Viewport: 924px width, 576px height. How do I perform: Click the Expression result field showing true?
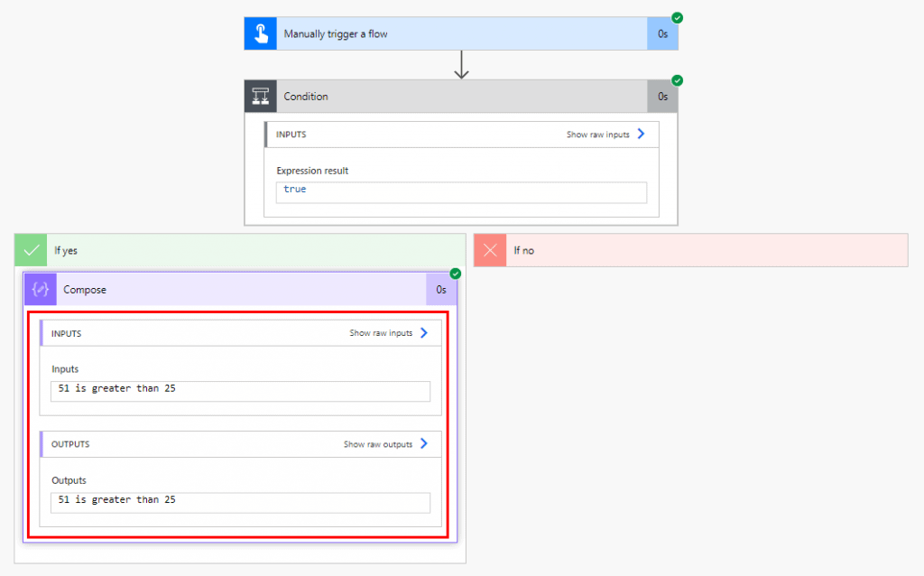[x=461, y=192]
